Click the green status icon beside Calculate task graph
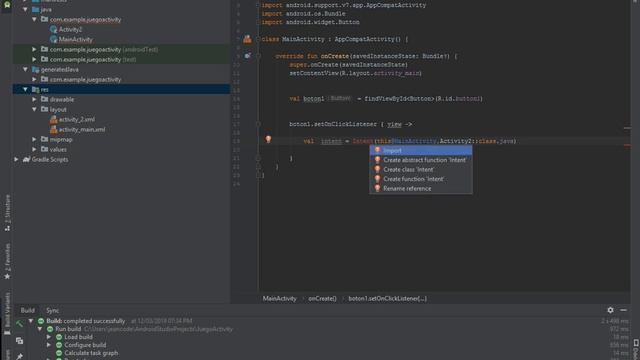The height and width of the screenshot is (360, 640). pos(59,353)
